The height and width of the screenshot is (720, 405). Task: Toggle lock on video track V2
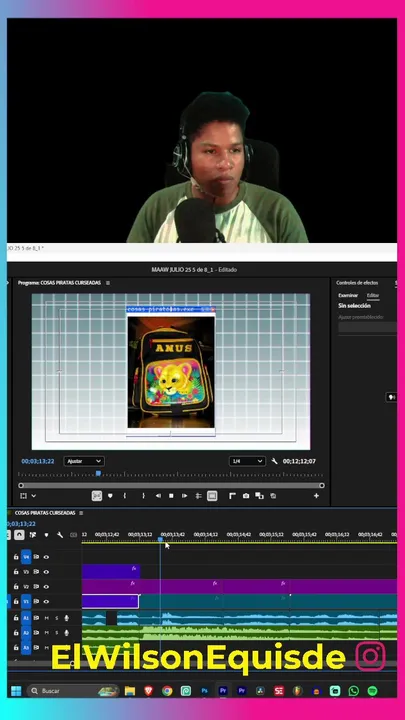pyautogui.click(x=16, y=586)
